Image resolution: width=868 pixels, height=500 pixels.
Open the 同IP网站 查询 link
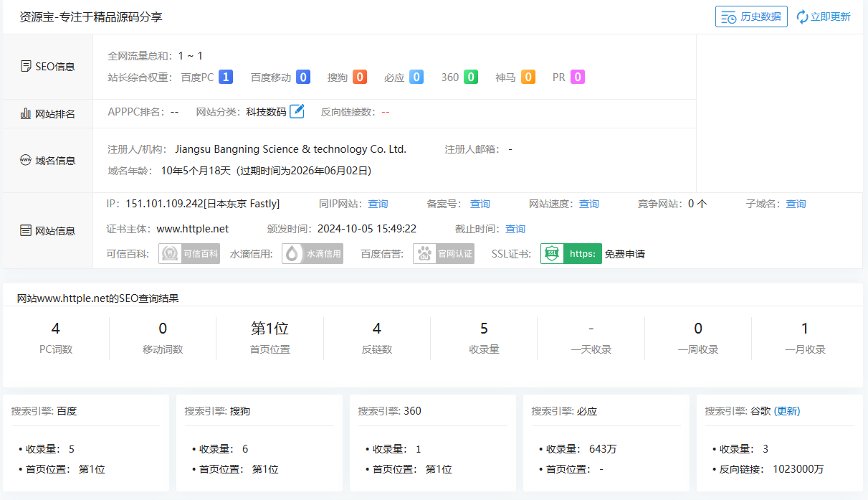pyautogui.click(x=378, y=204)
